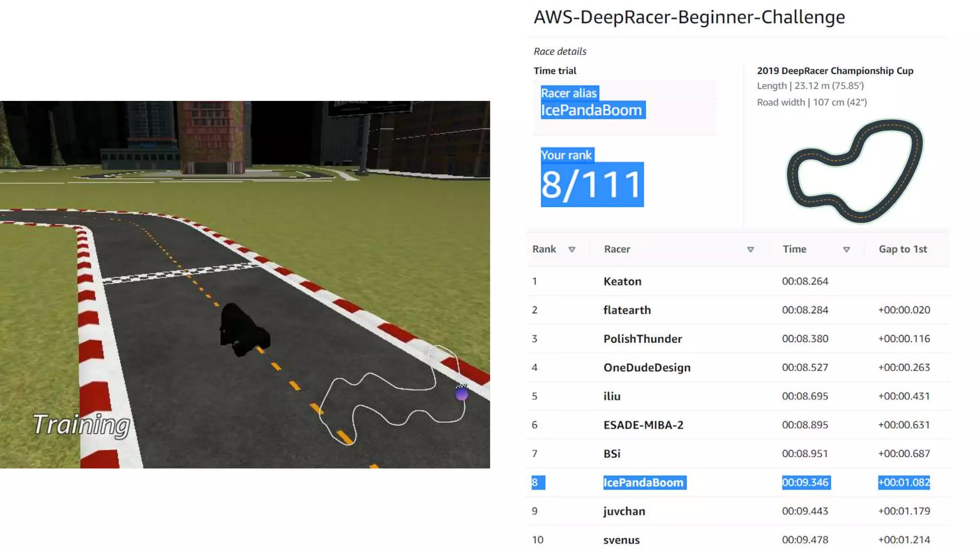Click the purple car position dot
The image size is (980, 551).
click(x=461, y=394)
